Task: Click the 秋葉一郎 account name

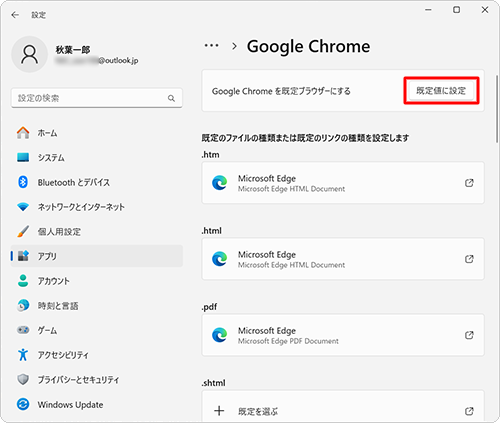Action: coord(73,50)
